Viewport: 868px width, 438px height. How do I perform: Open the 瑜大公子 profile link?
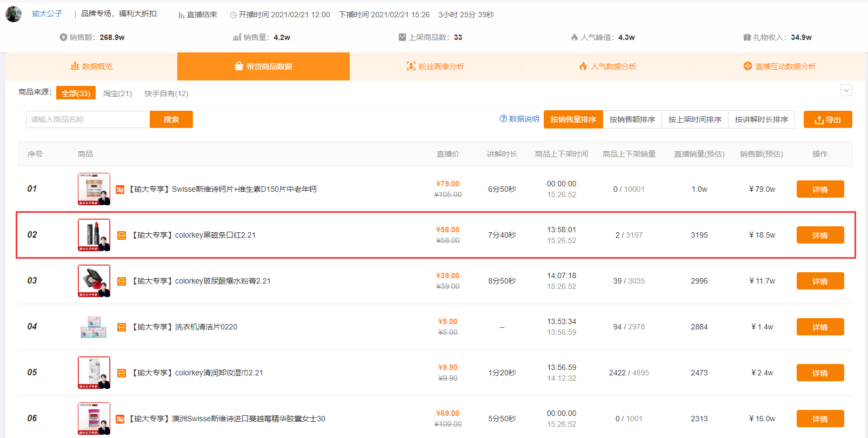(47, 14)
